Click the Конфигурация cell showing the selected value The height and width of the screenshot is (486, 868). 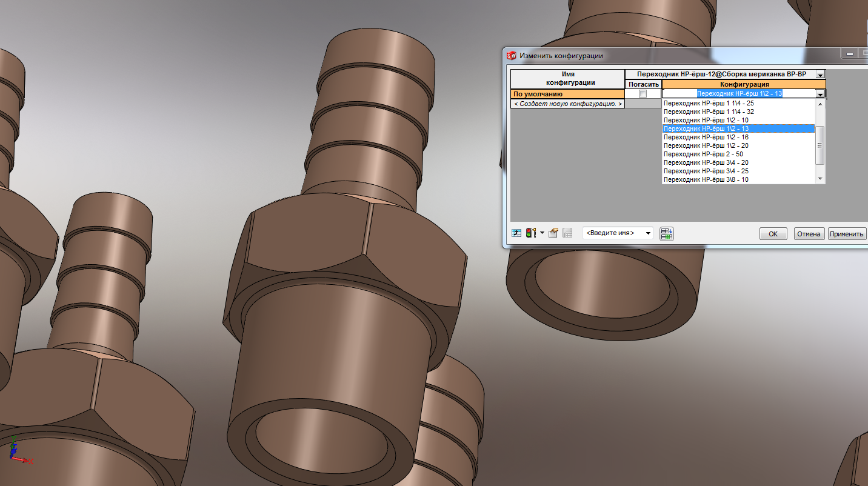pyautogui.click(x=739, y=94)
